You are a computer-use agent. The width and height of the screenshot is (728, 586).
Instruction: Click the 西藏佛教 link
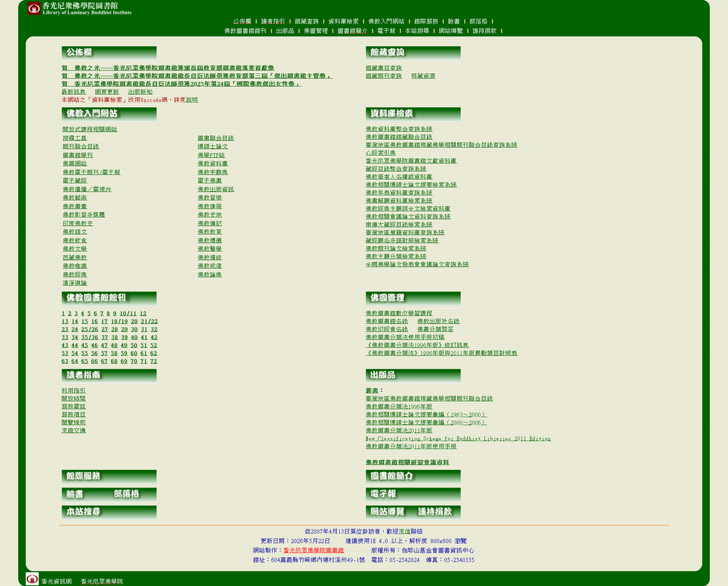(75, 258)
